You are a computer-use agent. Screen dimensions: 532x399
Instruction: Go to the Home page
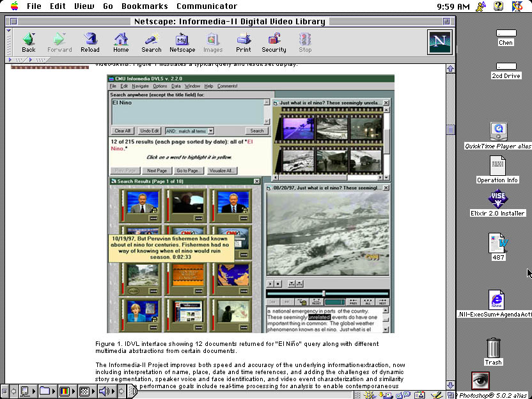(x=121, y=42)
